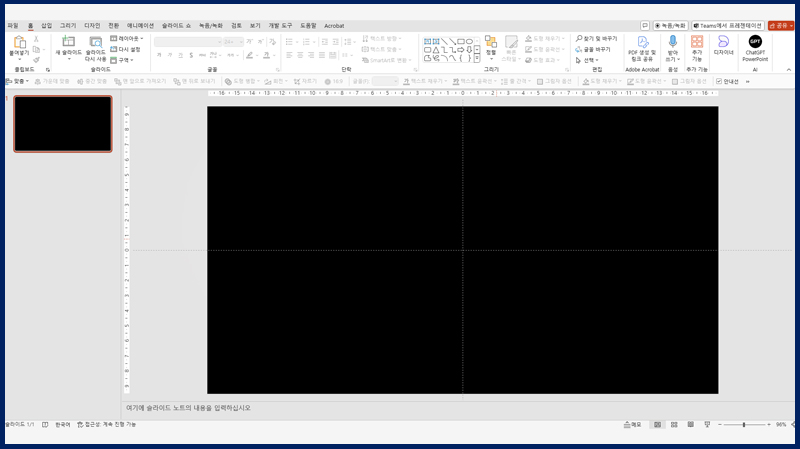
Task: Open the 구역 (Section) dropdown
Action: click(x=122, y=60)
